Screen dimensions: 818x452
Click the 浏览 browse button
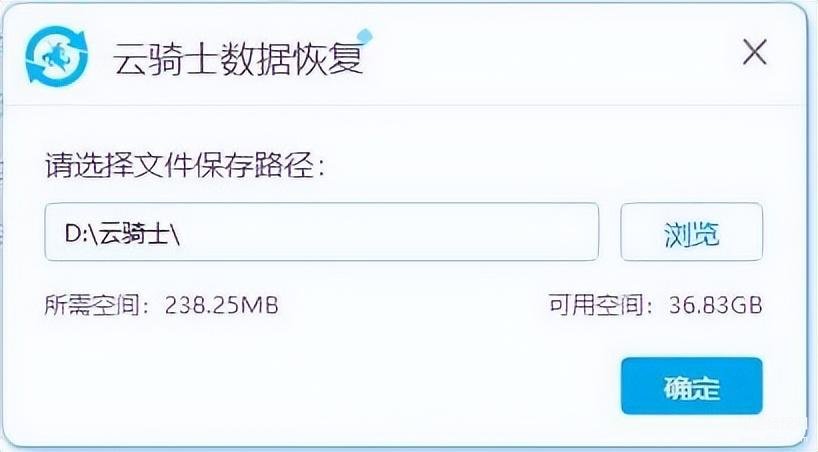pyautogui.click(x=691, y=232)
